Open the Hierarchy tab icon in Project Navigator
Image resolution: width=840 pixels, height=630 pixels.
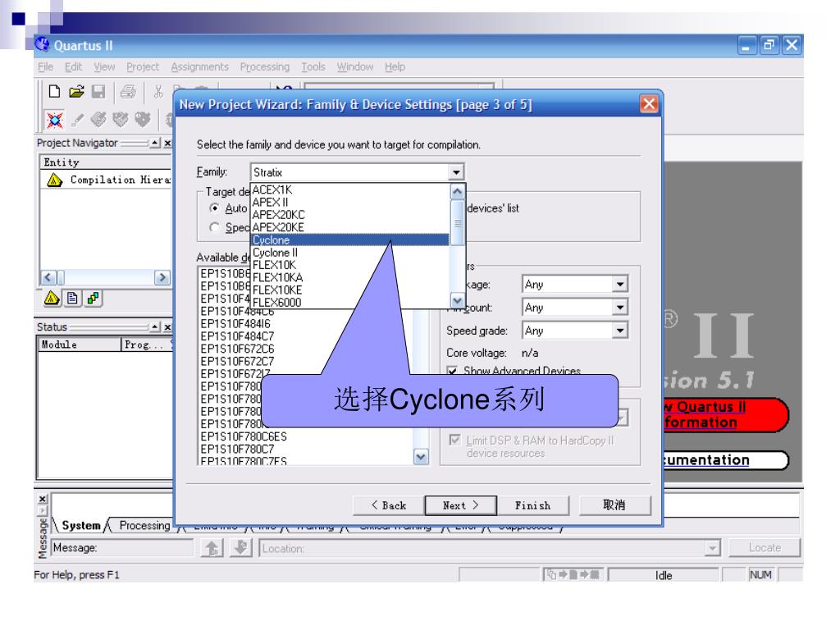(x=52, y=298)
